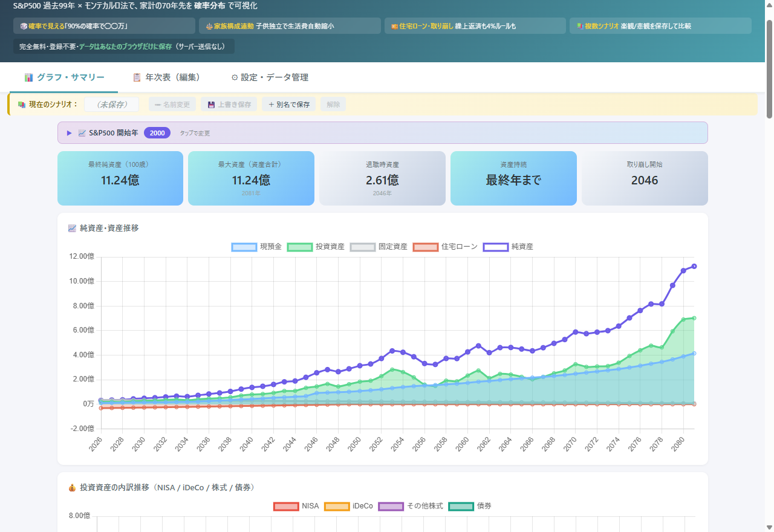Click the page's vertical scrollbar thumb
Viewport: 774px width, 532px height.
point(770,70)
